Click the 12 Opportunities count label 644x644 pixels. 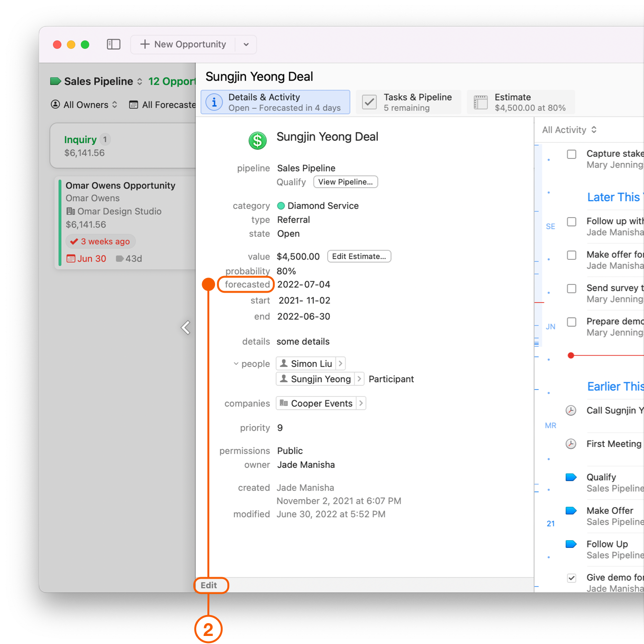click(x=172, y=81)
